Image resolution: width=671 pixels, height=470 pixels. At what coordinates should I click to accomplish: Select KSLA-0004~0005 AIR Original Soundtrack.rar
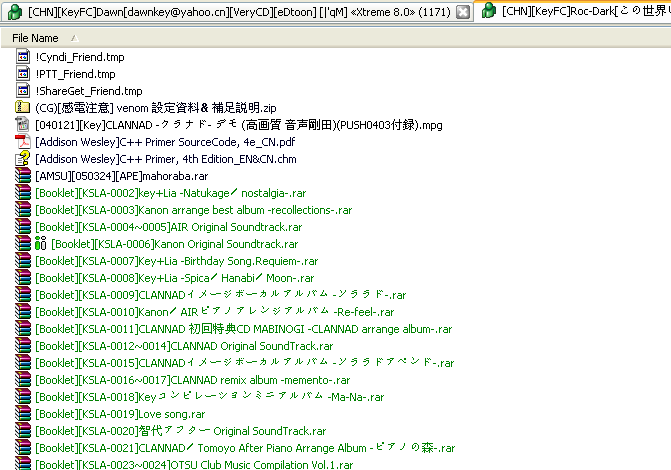pos(169,227)
